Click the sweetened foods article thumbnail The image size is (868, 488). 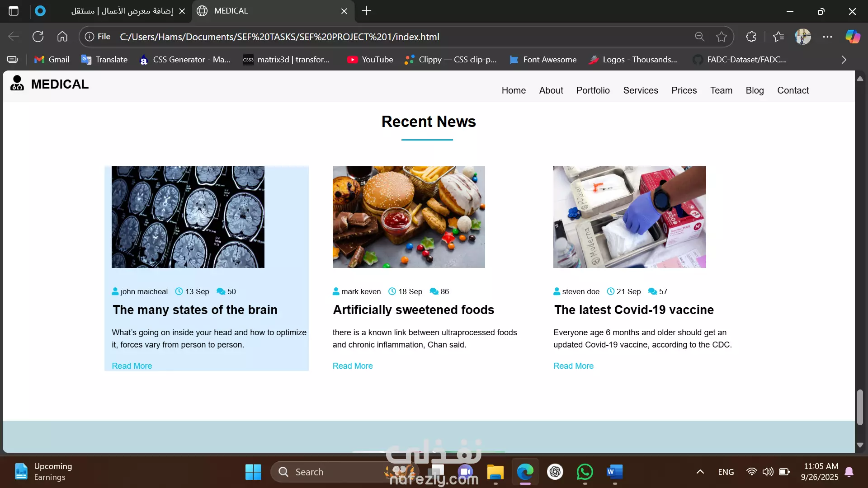409,217
